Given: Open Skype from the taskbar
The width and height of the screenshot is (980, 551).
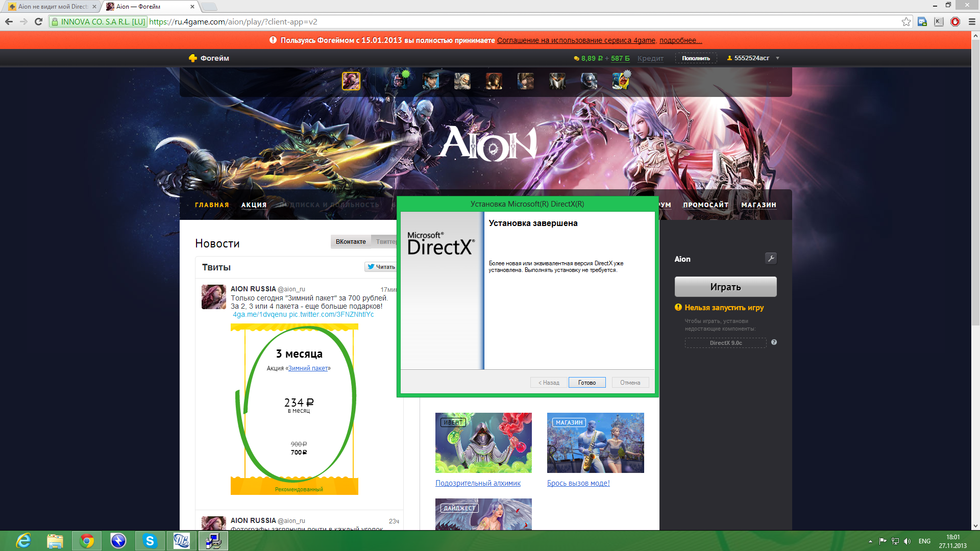Looking at the screenshot, I should (x=150, y=541).
